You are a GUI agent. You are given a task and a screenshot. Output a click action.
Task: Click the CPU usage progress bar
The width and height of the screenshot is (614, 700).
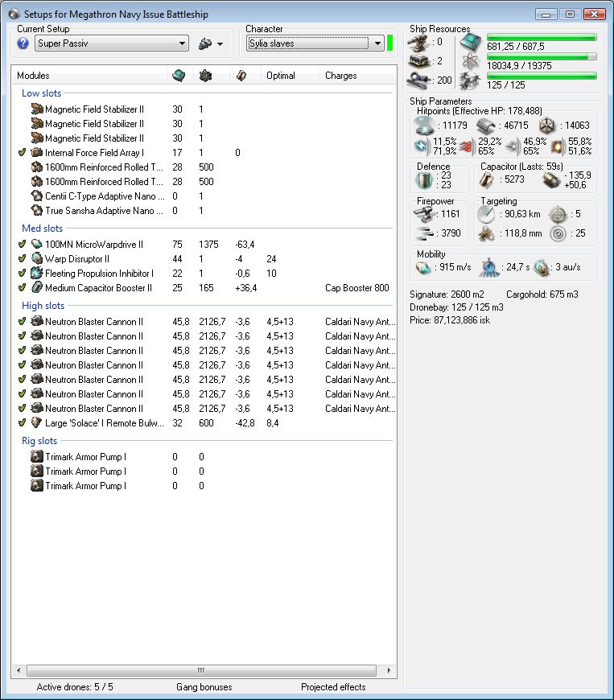tap(542, 37)
